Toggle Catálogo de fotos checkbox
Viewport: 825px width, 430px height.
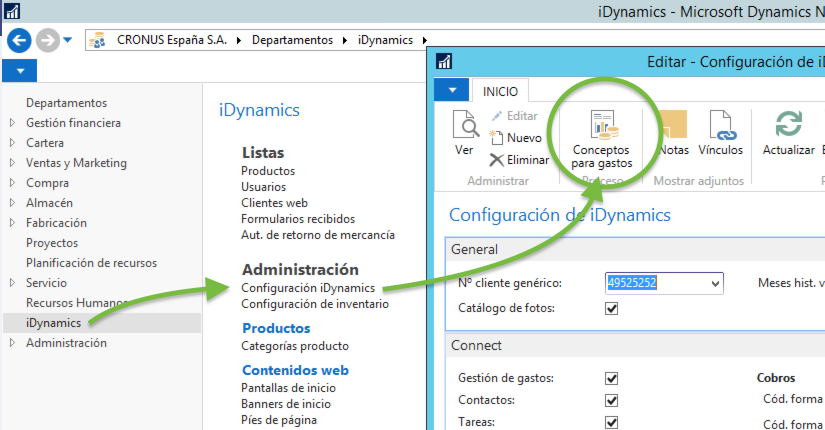(x=611, y=308)
